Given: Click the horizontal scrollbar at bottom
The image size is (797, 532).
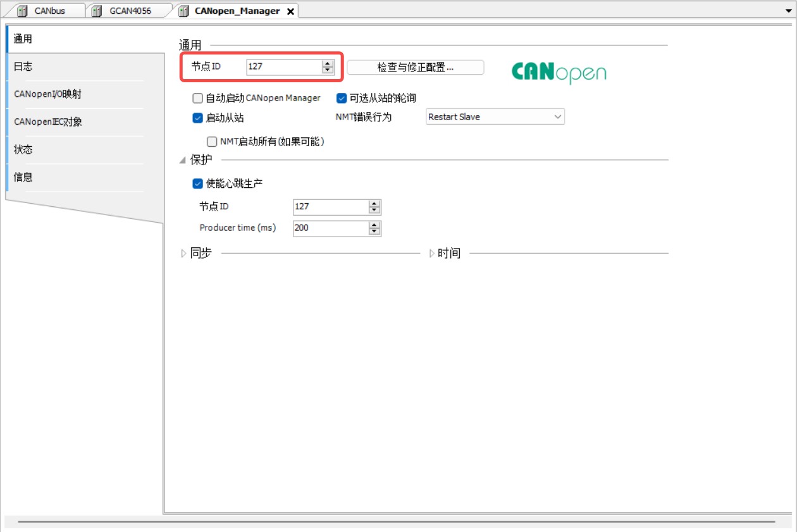Looking at the screenshot, I should pos(396,522).
